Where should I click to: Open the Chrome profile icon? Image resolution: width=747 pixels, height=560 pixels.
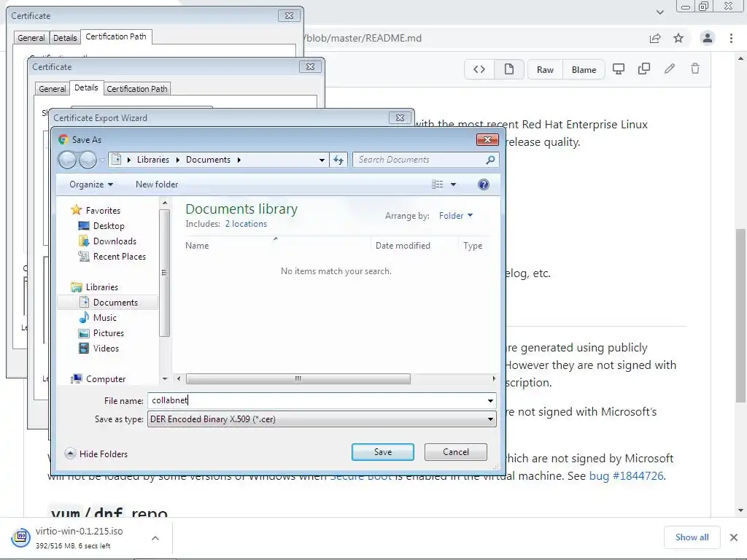tap(708, 38)
